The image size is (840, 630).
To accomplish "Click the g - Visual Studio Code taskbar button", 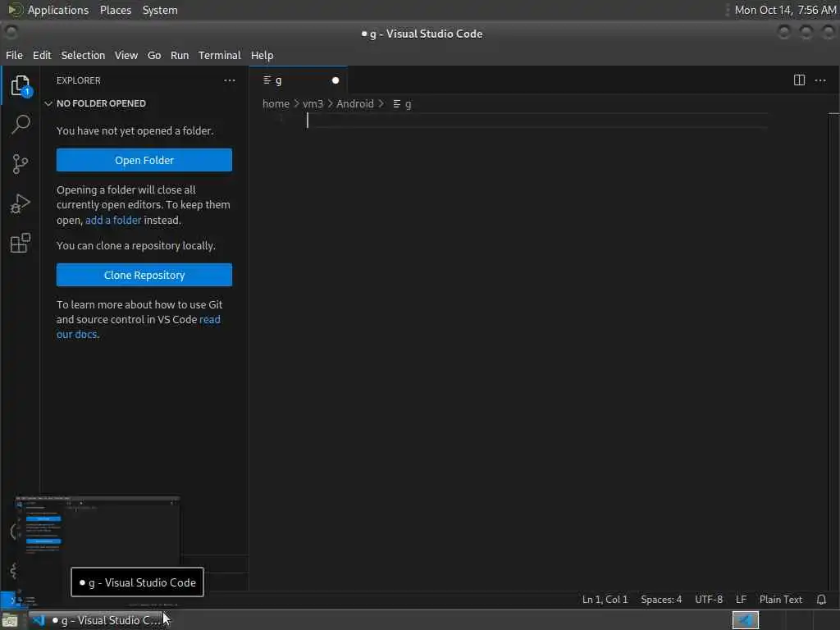I will [x=97, y=620].
